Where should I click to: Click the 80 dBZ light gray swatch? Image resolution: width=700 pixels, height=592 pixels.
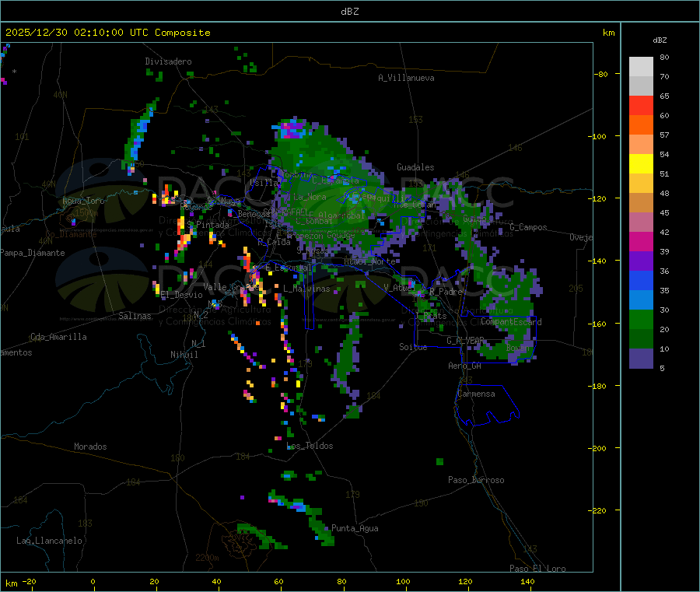[x=641, y=67]
